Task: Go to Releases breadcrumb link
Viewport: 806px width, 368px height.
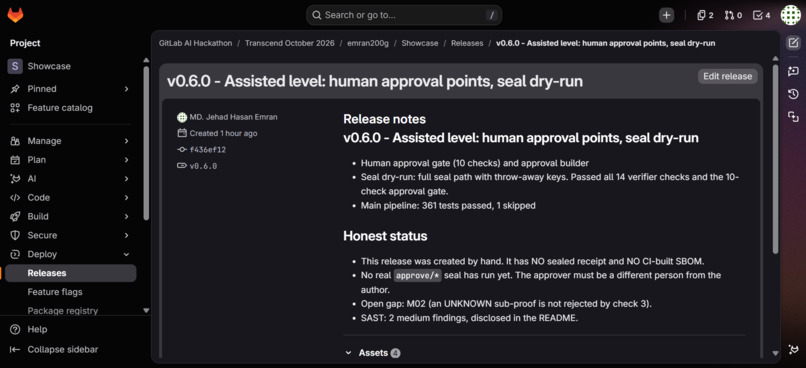Action: (467, 43)
